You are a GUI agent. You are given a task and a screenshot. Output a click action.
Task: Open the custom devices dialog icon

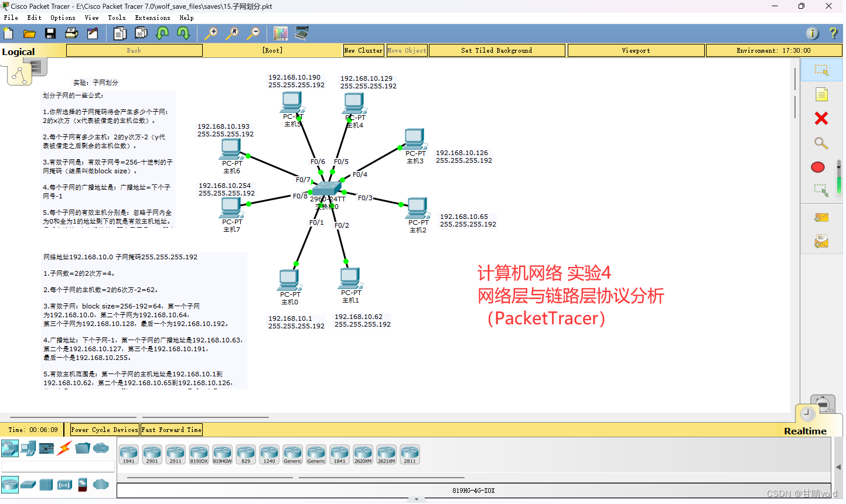coord(302,33)
